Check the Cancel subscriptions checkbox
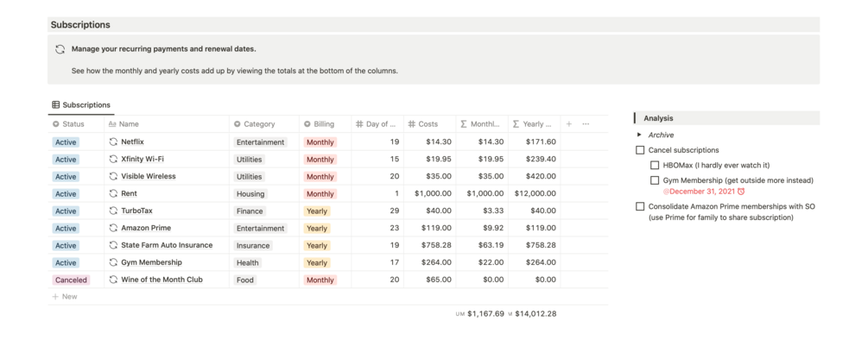This screenshot has width=868, height=340. pos(640,150)
